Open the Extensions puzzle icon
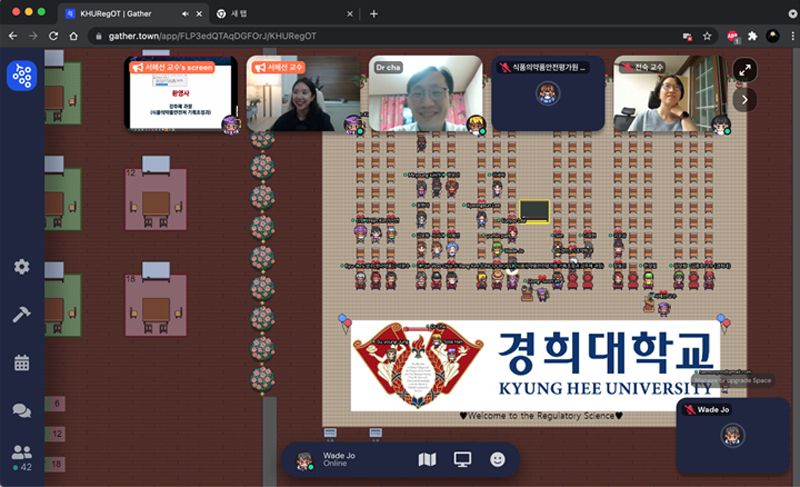 (753, 36)
